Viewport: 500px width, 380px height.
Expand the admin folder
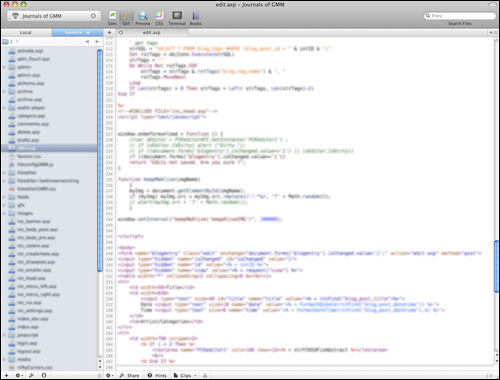click(x=4, y=67)
